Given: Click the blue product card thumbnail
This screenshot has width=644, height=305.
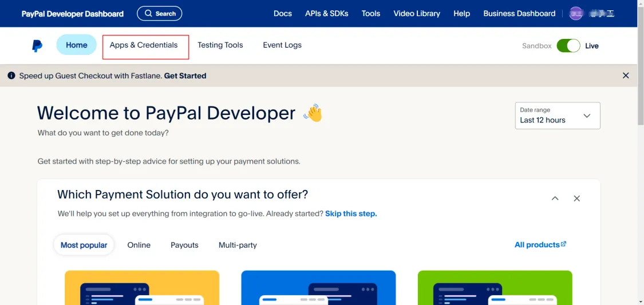Looking at the screenshot, I should [318, 287].
